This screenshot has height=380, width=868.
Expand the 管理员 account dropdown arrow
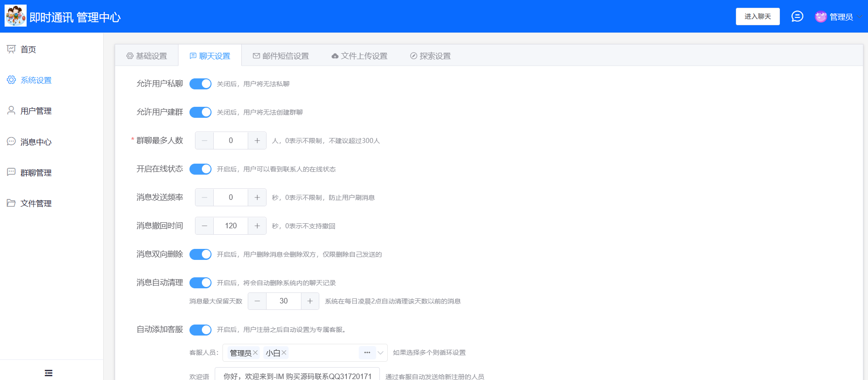pos(859,17)
